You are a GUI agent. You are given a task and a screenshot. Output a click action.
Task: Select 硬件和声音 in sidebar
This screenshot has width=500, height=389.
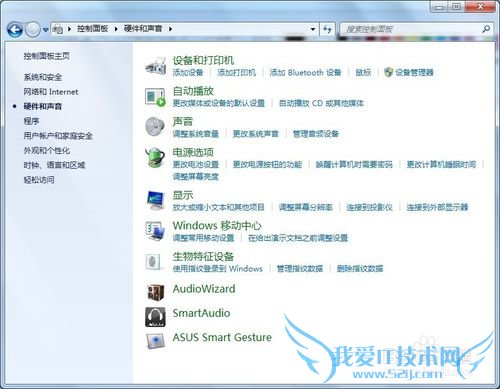43,106
